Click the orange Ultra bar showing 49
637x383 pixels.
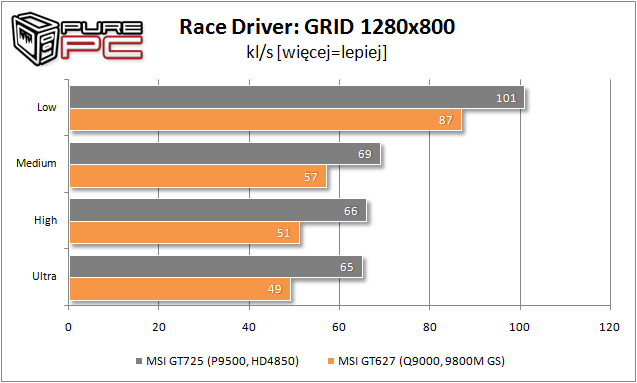[180, 289]
